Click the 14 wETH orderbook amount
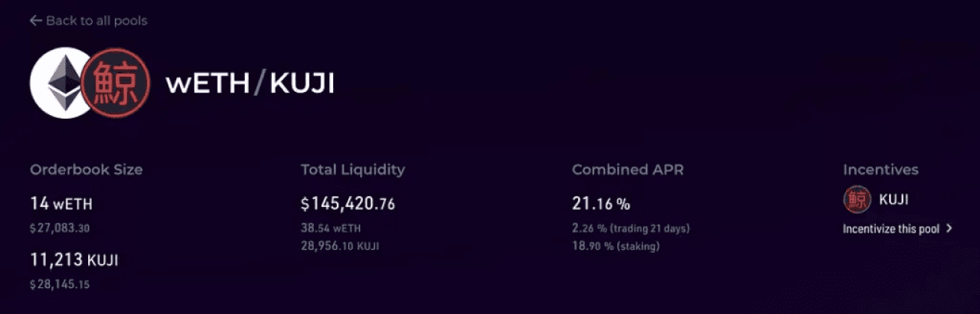The image size is (980, 314). click(x=63, y=204)
